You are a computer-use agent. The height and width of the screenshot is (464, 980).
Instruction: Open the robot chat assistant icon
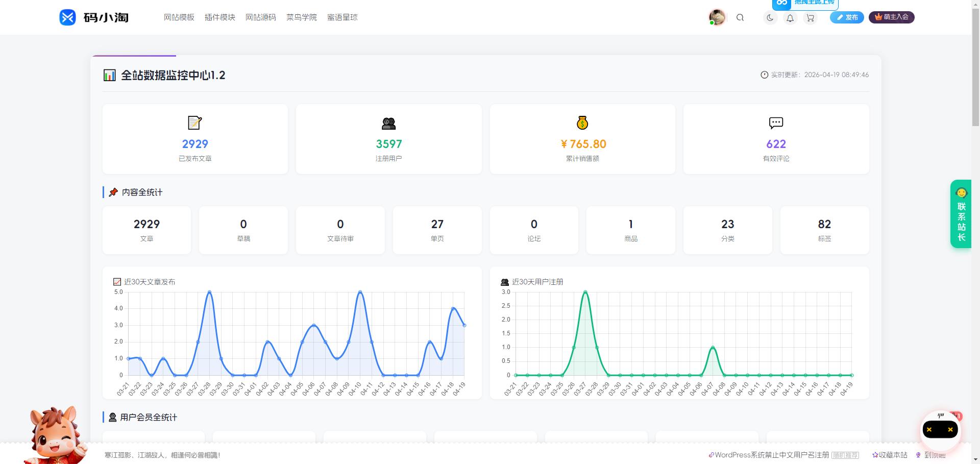pos(940,430)
